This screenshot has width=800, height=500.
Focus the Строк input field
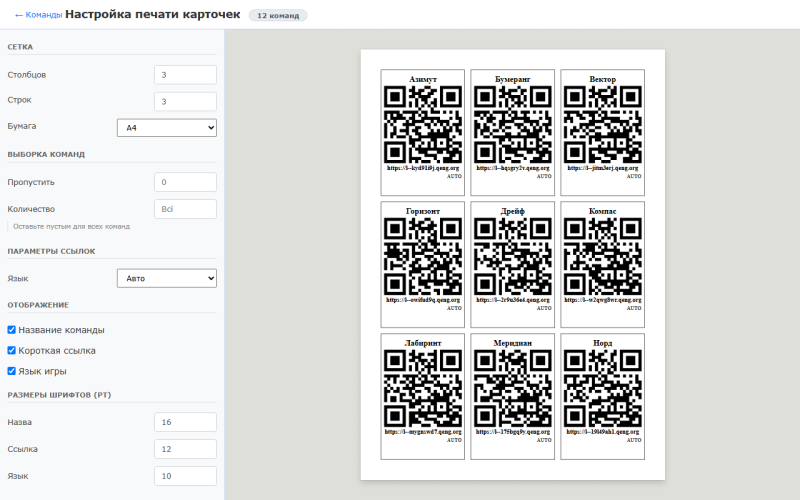click(x=185, y=102)
